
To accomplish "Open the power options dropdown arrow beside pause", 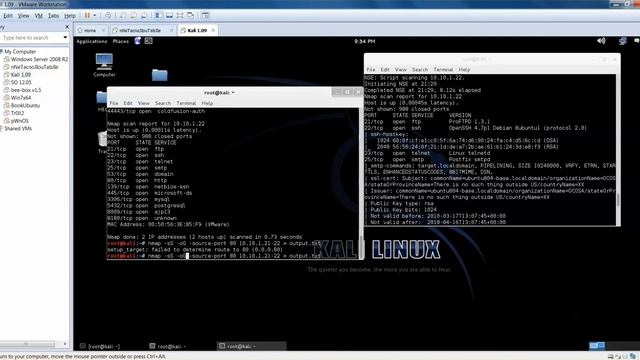I will [x=95, y=16].
